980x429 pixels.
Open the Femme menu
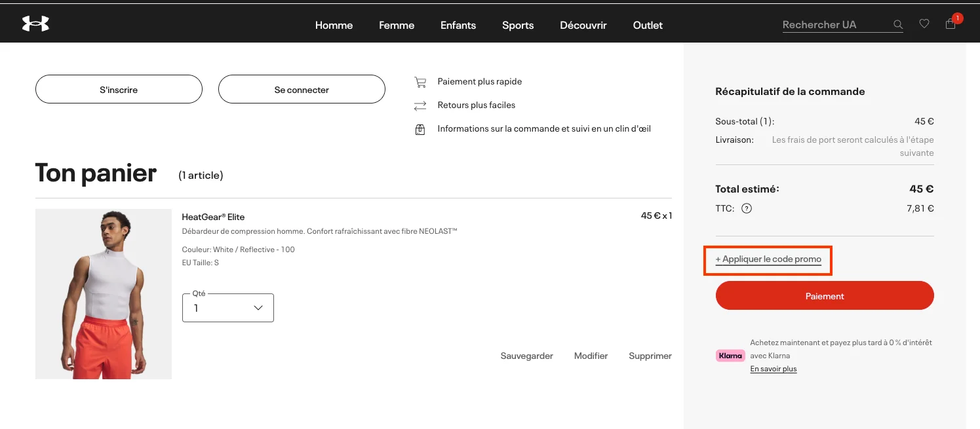[397, 25]
